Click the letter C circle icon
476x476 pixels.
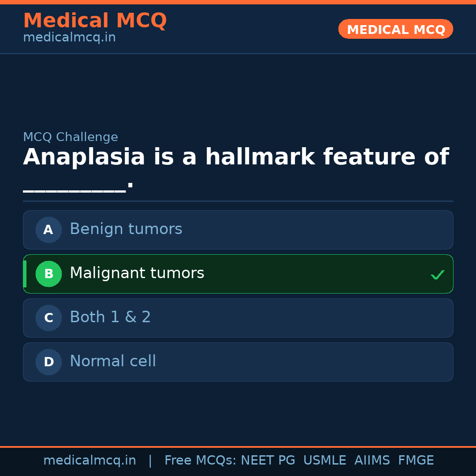click(x=48, y=318)
